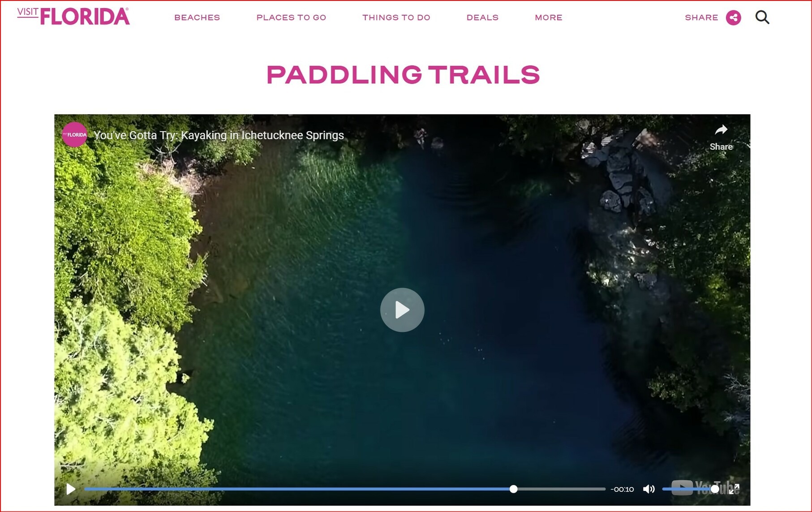Viewport: 812px width, 512px height.
Task: Click the small play button in control bar
Action: click(x=71, y=489)
